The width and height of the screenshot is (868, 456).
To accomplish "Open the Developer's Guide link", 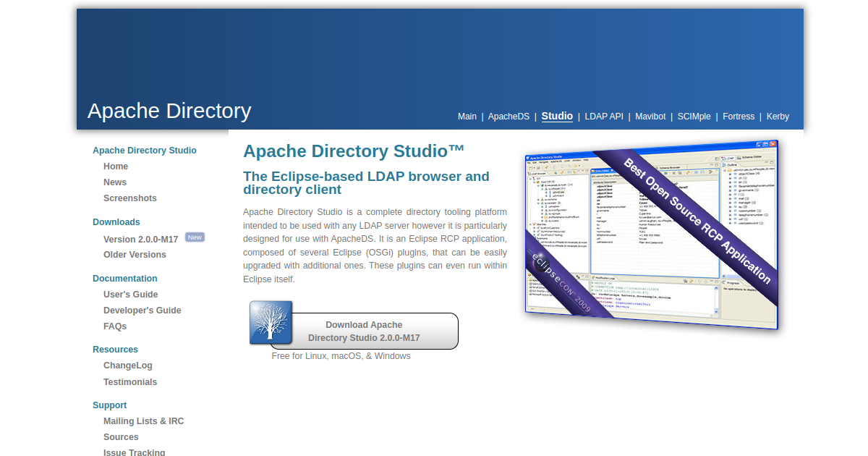I will pyautogui.click(x=142, y=311).
